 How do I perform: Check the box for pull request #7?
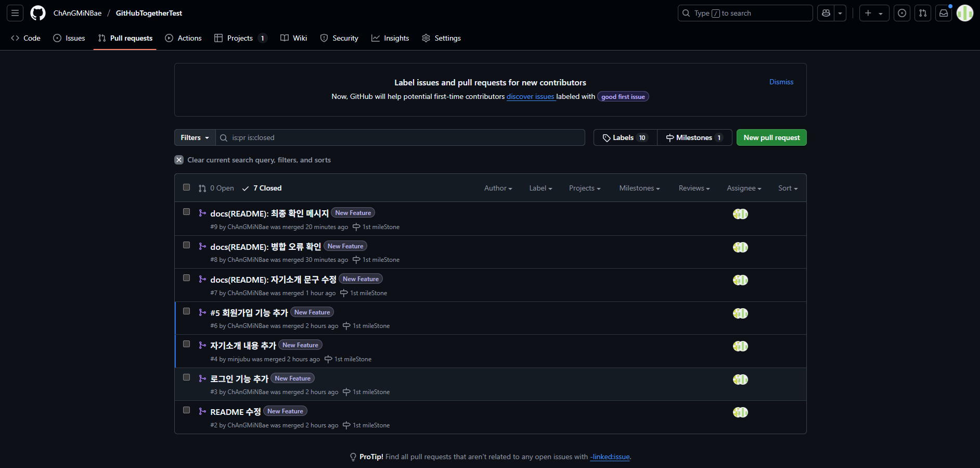[186, 278]
